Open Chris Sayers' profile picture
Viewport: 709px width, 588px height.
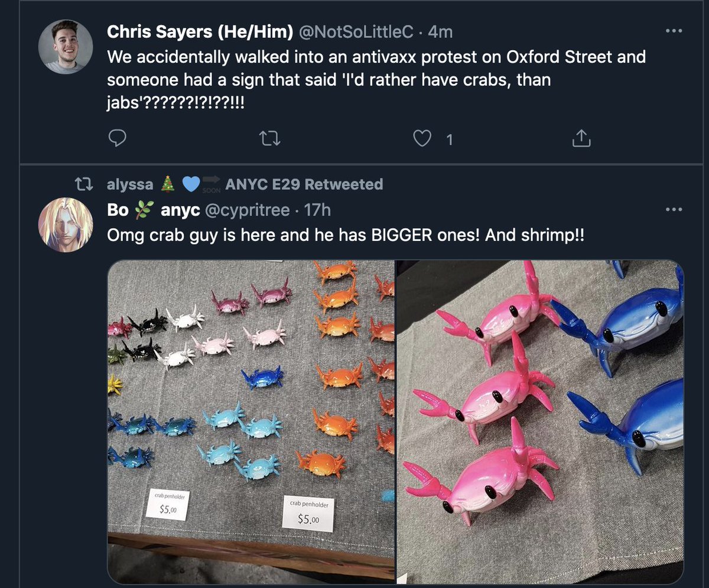click(x=66, y=47)
